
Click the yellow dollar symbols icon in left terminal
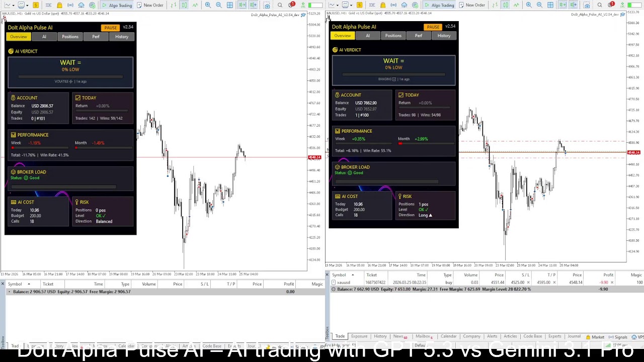pos(36,5)
